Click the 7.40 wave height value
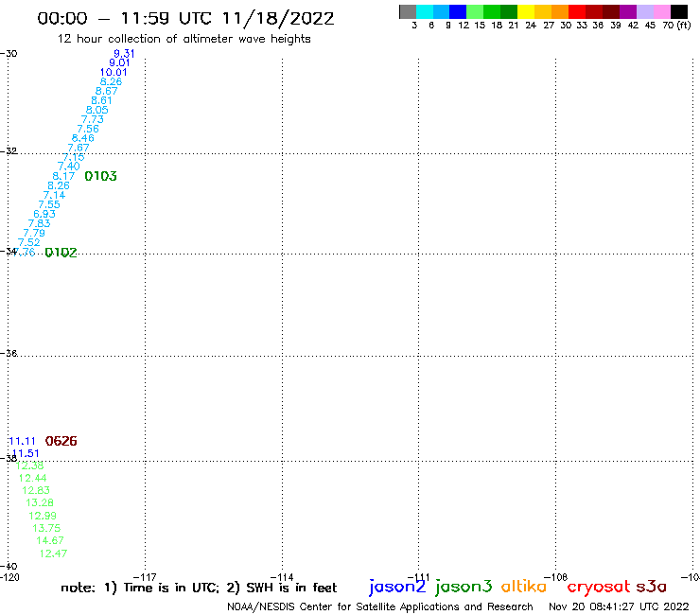 (69, 167)
